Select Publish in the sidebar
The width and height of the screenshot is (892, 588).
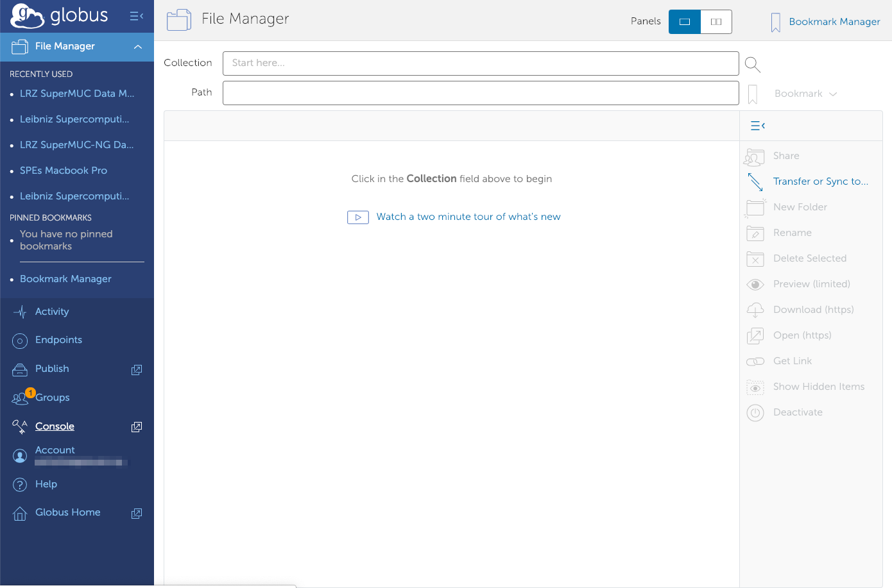(x=52, y=369)
